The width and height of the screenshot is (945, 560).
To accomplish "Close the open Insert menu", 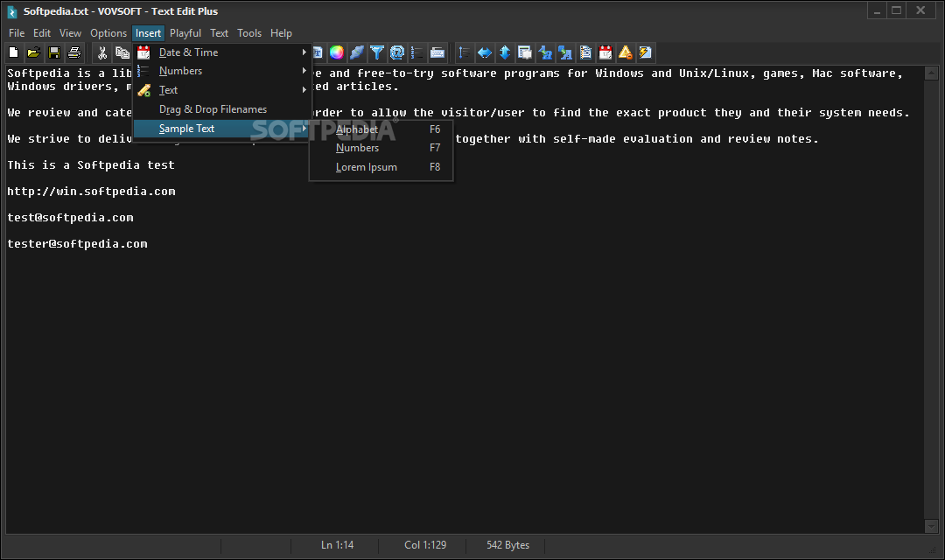I will [148, 33].
